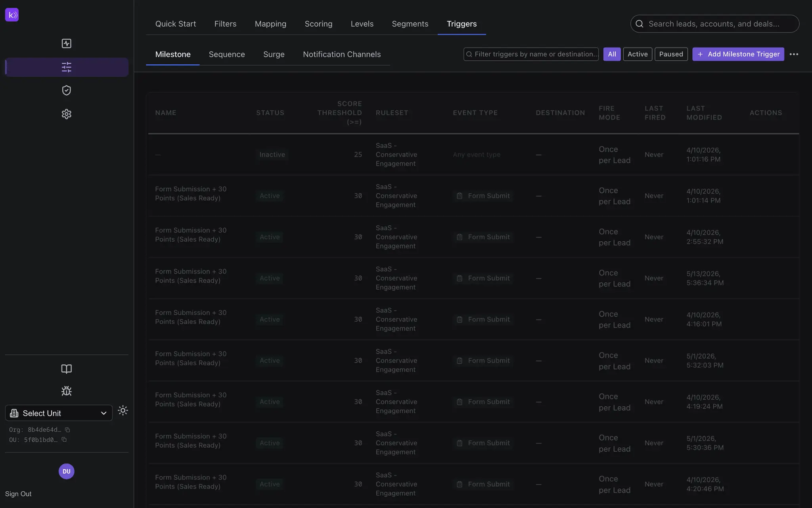This screenshot has height=508, width=812.
Task: Select the trigger modified 4/10/2026, 4:20:46 PM
Action: (473, 484)
